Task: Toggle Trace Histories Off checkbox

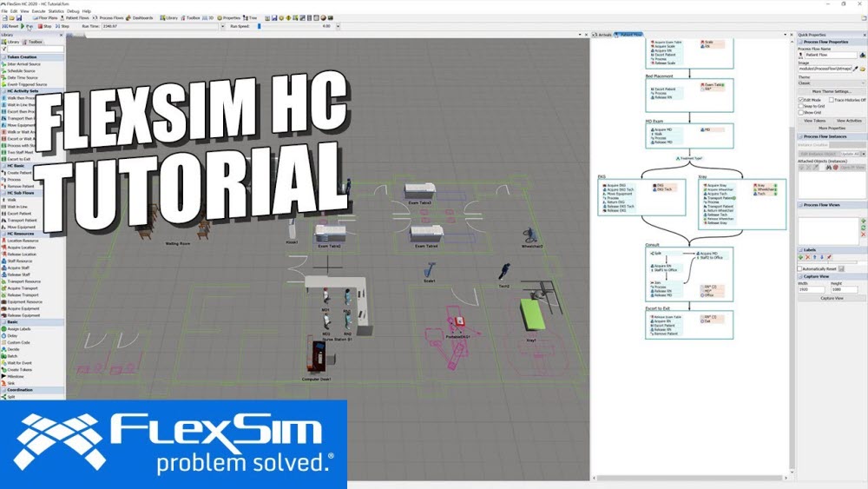Action: point(832,100)
